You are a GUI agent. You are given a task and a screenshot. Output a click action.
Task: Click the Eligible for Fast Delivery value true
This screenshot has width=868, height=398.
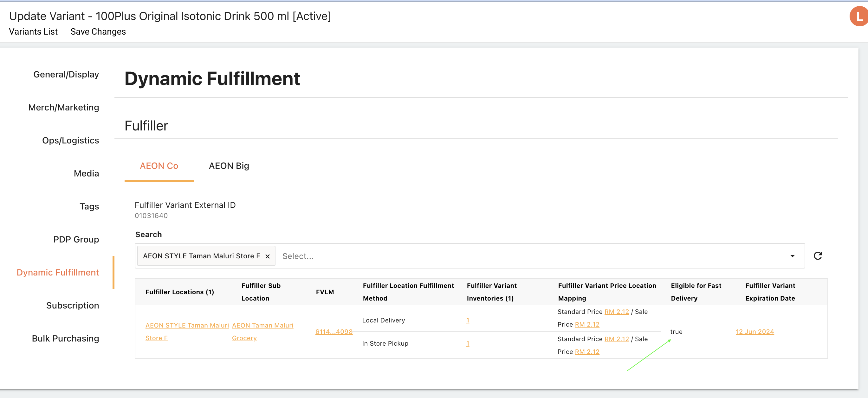click(676, 332)
